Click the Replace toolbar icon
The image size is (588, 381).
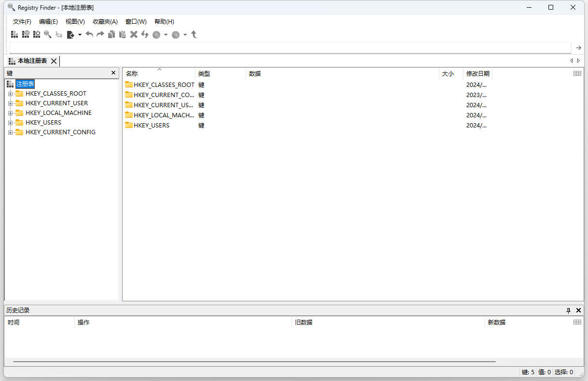click(59, 34)
